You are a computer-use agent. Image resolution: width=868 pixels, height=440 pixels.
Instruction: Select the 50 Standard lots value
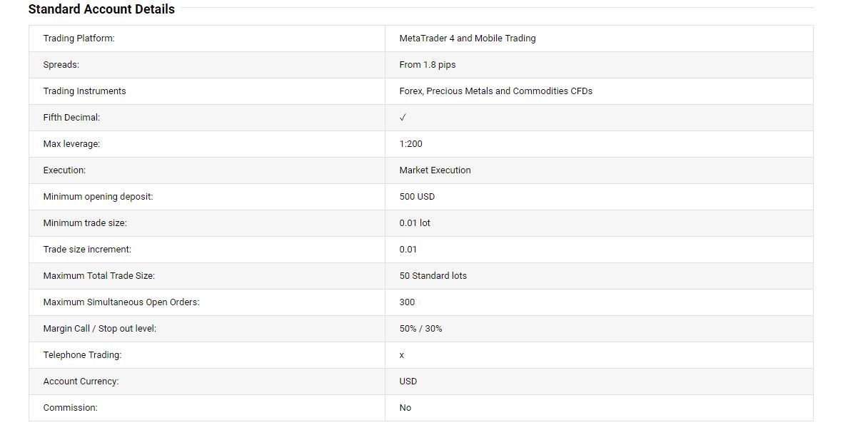point(433,276)
